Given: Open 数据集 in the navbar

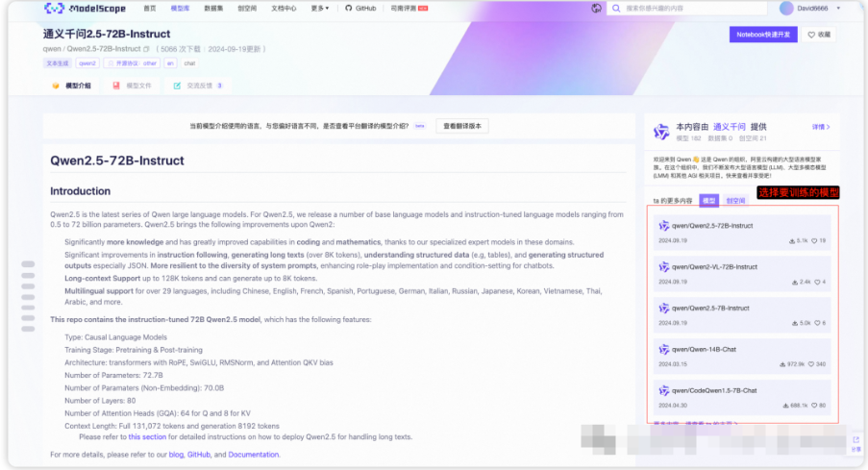Looking at the screenshot, I should 213,9.
